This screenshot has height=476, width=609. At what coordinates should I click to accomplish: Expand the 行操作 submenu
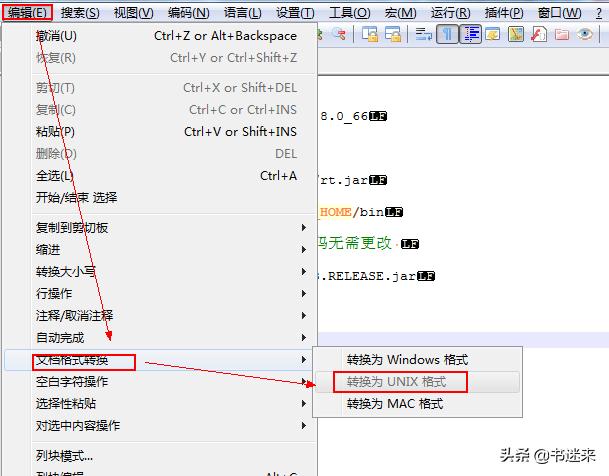(x=160, y=294)
